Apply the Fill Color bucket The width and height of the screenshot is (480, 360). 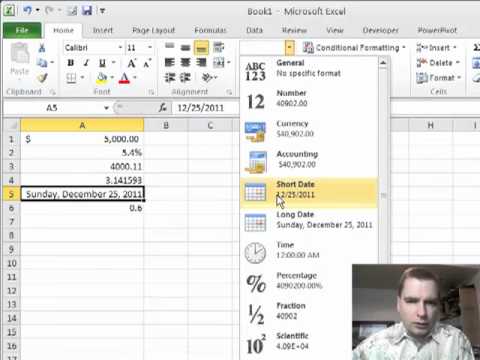(x=102, y=78)
